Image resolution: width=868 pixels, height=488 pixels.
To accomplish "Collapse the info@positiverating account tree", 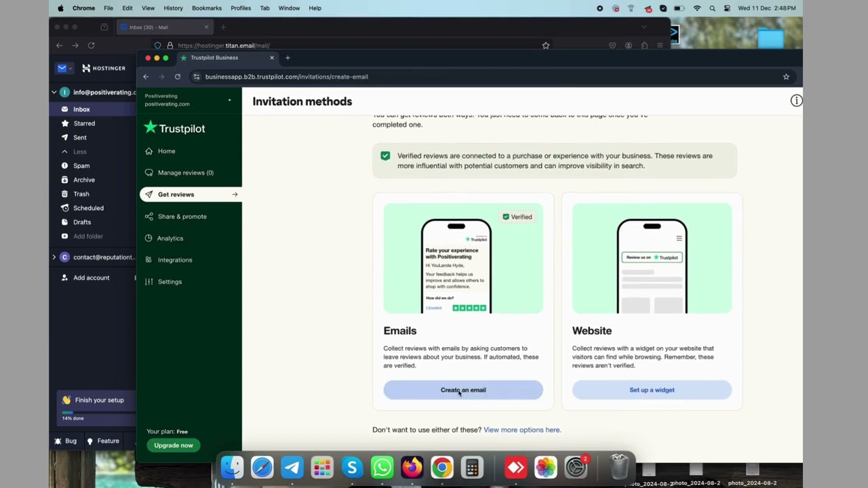I will coord(54,92).
